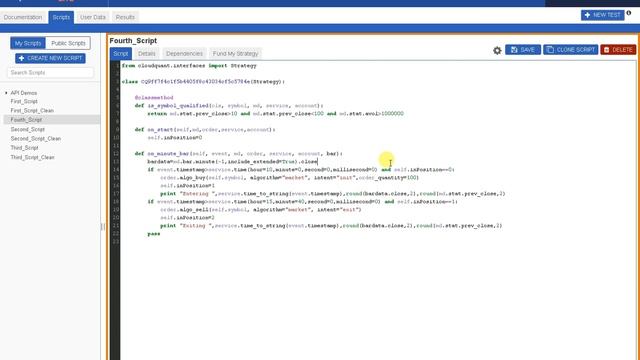Focus the Search Scripts field

[x=50, y=73]
